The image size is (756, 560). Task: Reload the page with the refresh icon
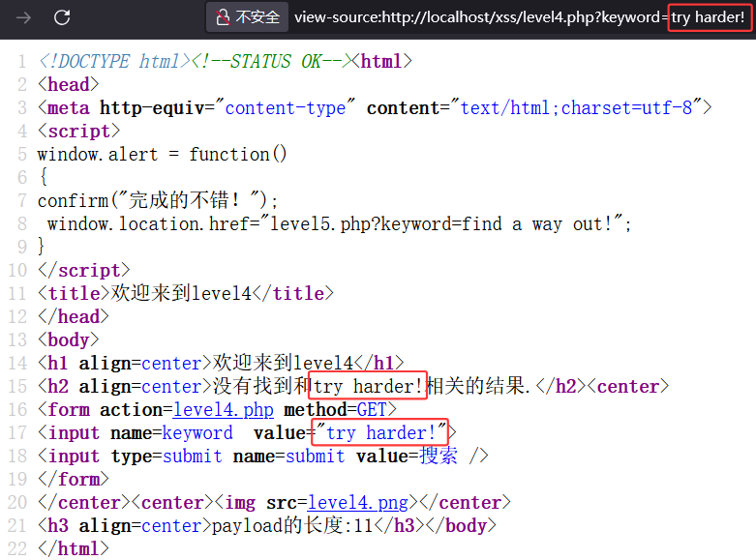(62, 17)
